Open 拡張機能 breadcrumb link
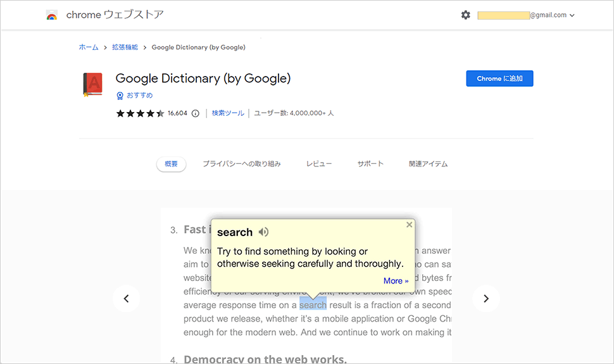614x364 pixels. click(125, 47)
